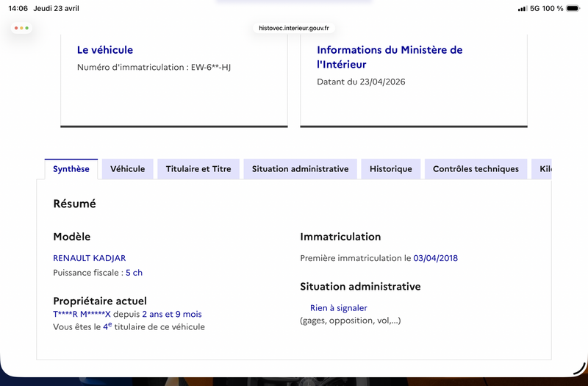Click the Le véhicule card heading
Viewport: 588px width, 386px height.
point(105,50)
